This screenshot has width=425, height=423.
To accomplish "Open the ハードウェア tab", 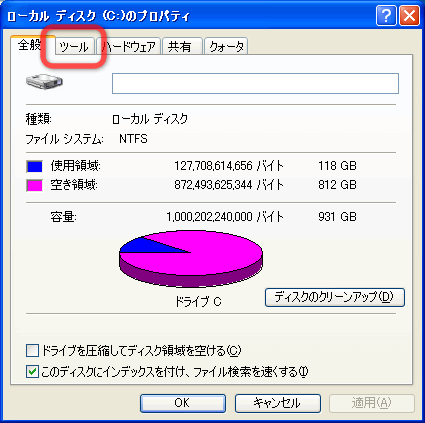I will (x=129, y=46).
